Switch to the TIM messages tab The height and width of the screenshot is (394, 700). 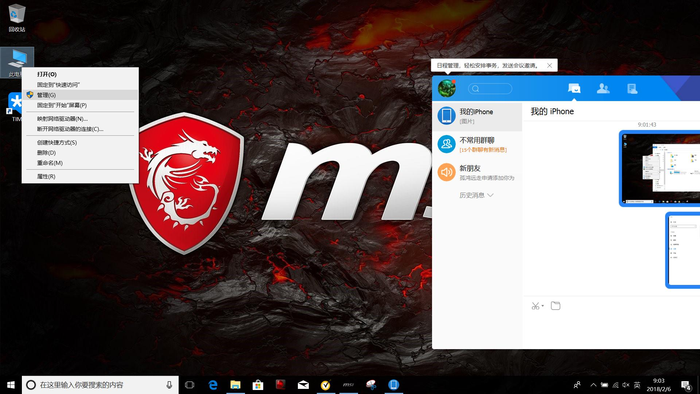point(574,88)
